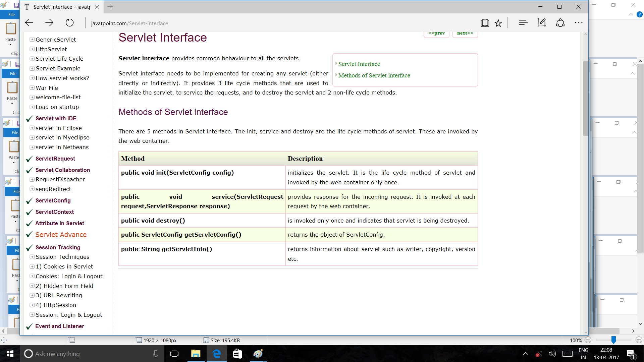
Task: Open Edge More actions ellipsis menu
Action: tap(579, 23)
